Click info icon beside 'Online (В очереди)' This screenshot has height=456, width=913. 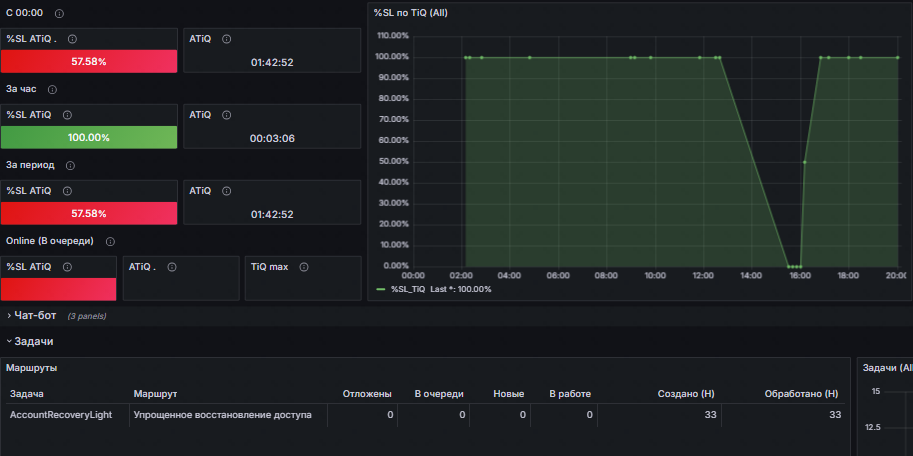pos(110,241)
